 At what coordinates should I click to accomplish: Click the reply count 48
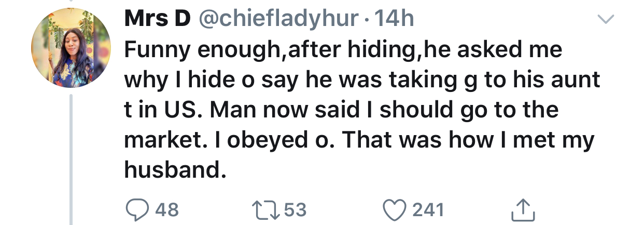tap(166, 210)
